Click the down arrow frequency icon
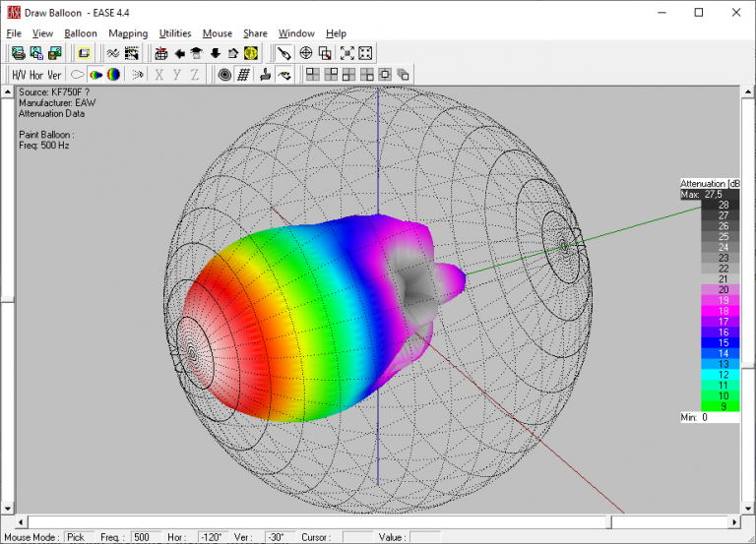 (x=215, y=53)
